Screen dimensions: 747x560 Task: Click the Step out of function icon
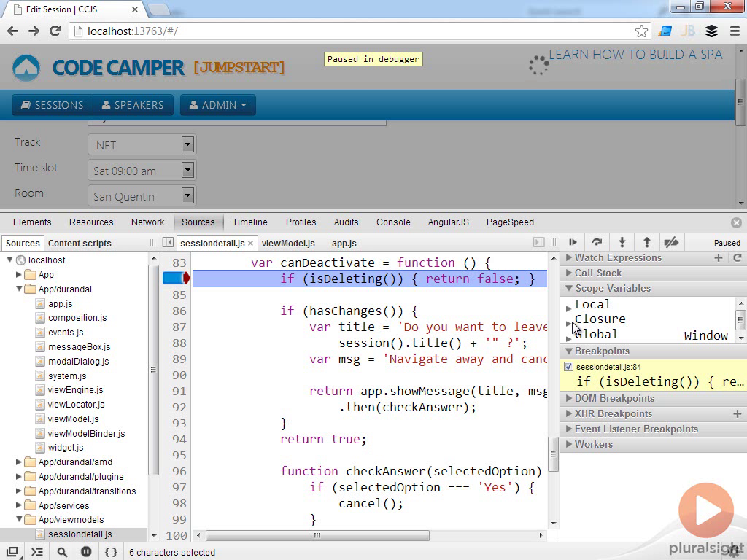(x=646, y=243)
